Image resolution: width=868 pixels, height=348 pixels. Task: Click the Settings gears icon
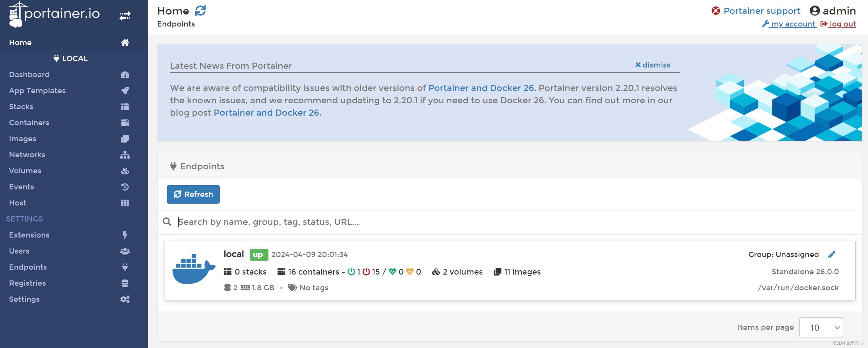(x=125, y=299)
